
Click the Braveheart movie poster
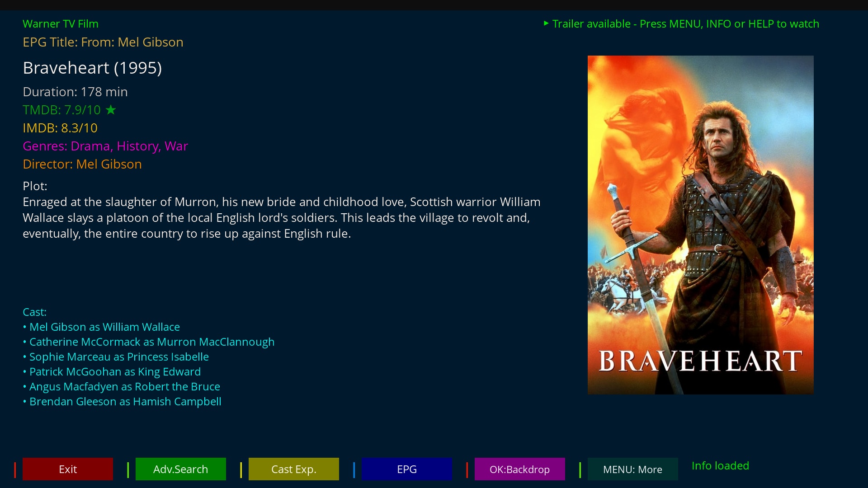tap(701, 225)
